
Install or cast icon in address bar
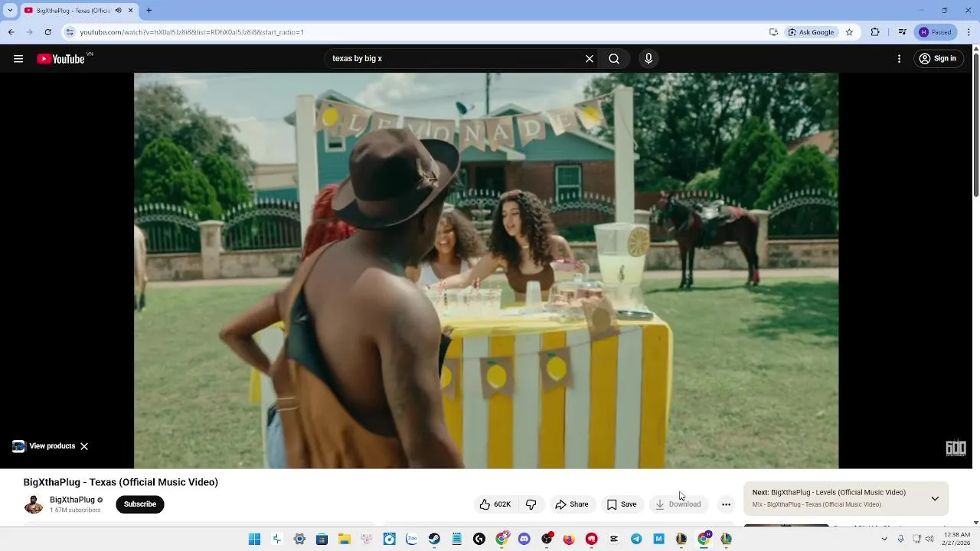[773, 32]
